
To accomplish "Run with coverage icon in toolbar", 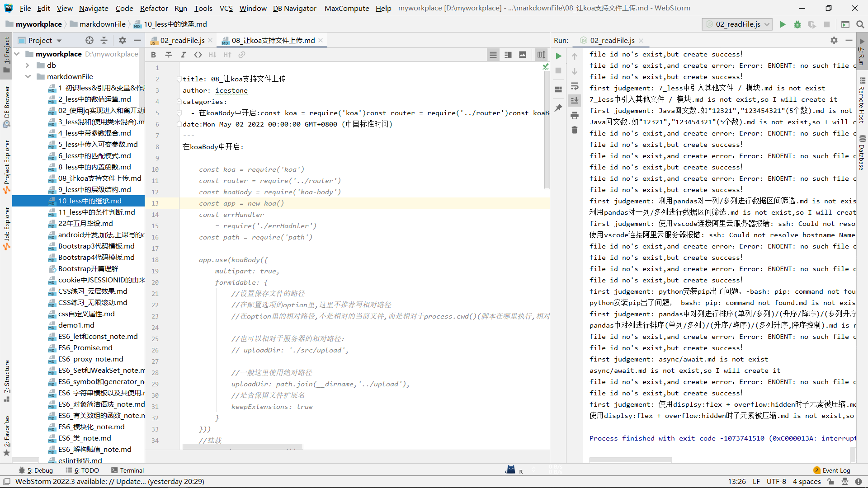I will click(x=812, y=24).
